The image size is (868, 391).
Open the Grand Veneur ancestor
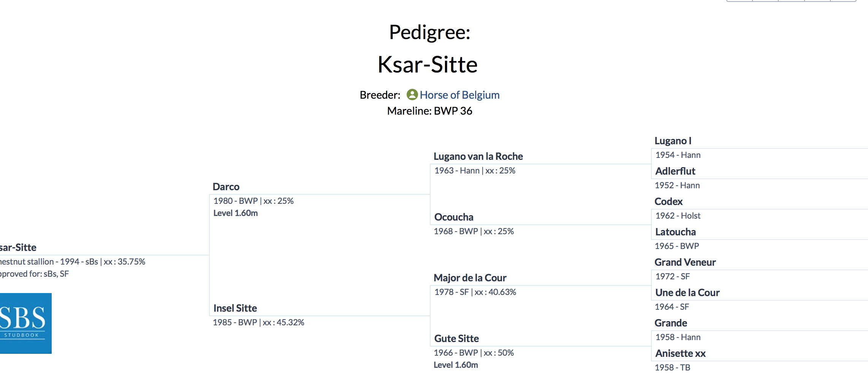[x=685, y=262]
